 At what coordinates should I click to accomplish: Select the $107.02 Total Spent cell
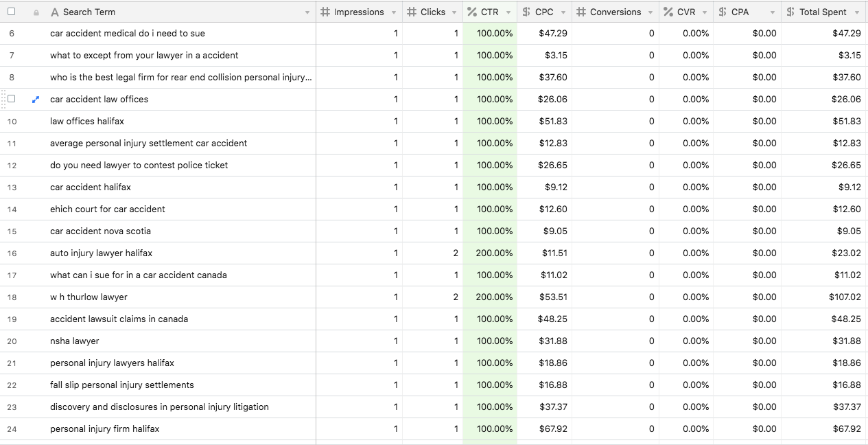point(824,297)
